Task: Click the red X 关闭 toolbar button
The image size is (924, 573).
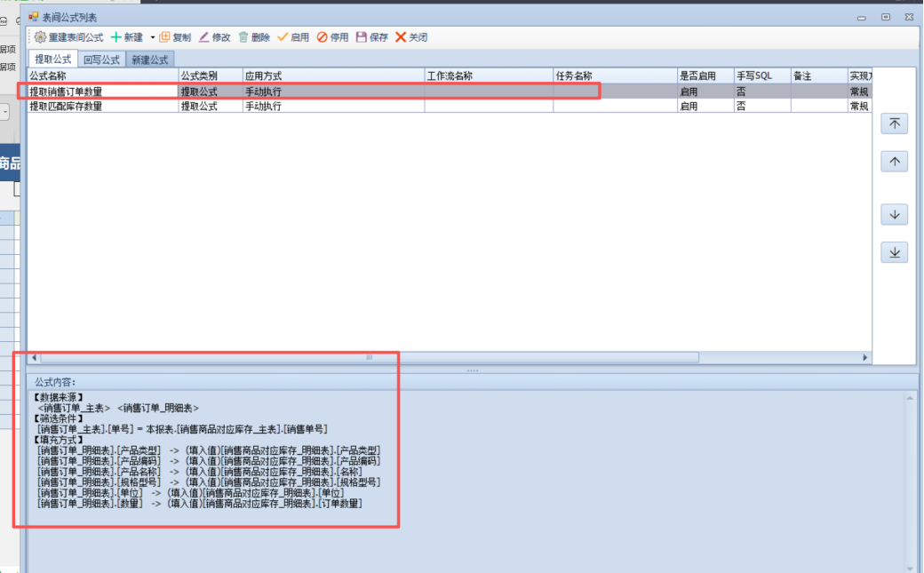Action: pyautogui.click(x=411, y=37)
